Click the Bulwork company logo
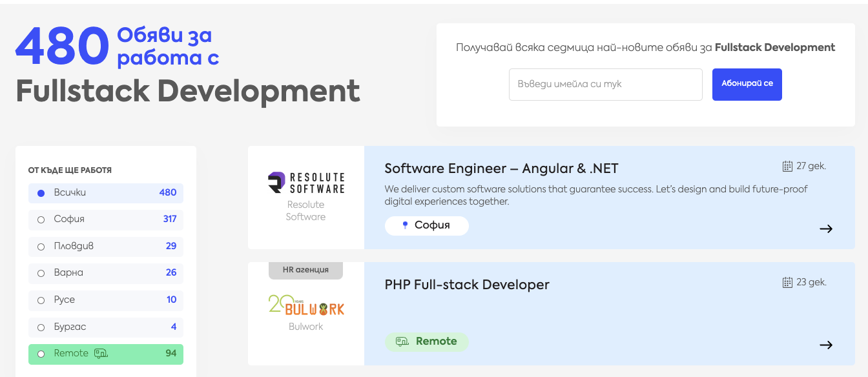The height and width of the screenshot is (377, 868). 306,305
